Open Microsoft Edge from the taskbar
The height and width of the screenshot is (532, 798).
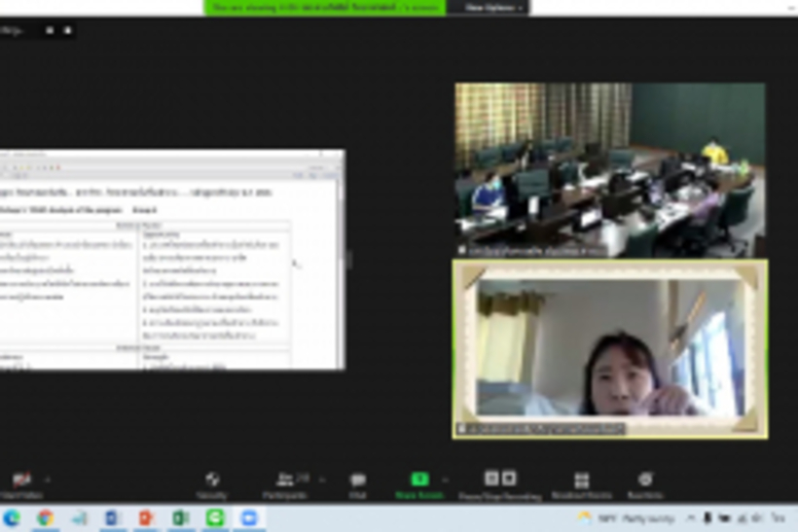click(12, 517)
